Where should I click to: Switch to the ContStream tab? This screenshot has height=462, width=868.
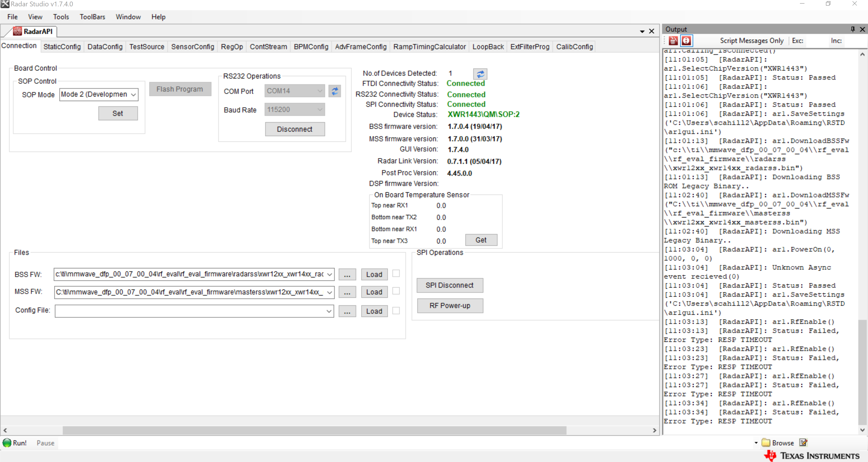click(268, 47)
